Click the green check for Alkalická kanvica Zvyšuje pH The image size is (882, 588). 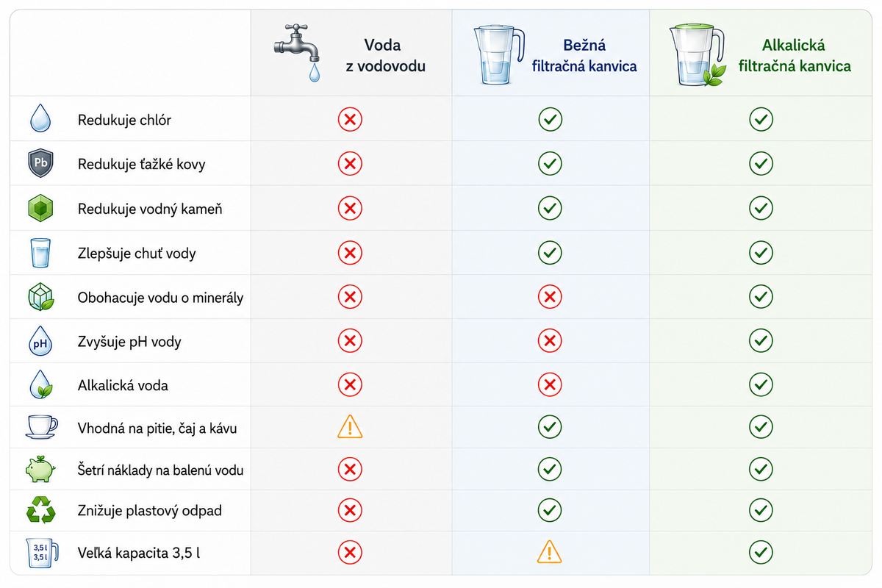pos(761,341)
